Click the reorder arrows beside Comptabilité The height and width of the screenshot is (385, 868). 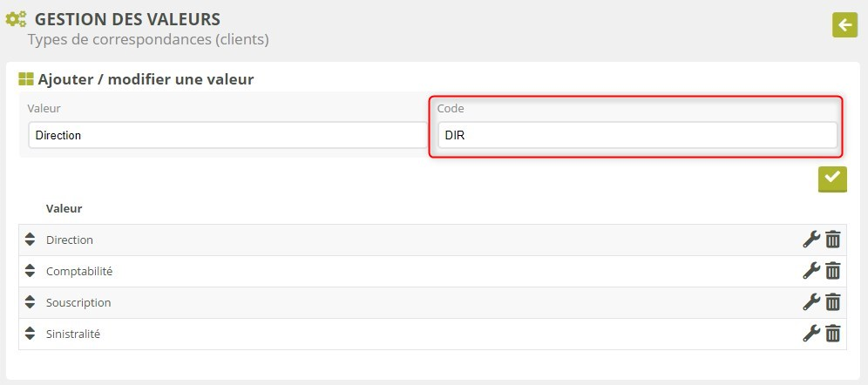point(30,271)
